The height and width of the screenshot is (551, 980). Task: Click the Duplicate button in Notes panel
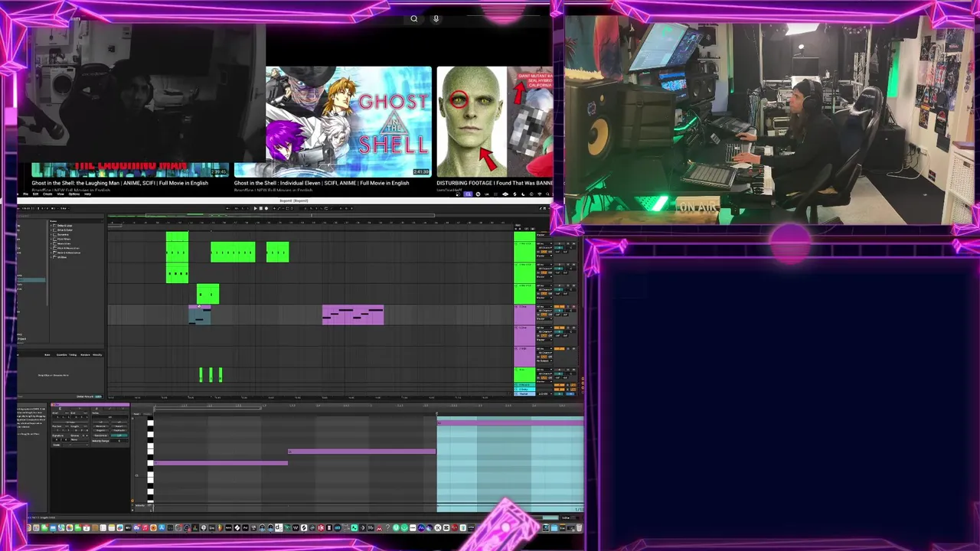119,430
